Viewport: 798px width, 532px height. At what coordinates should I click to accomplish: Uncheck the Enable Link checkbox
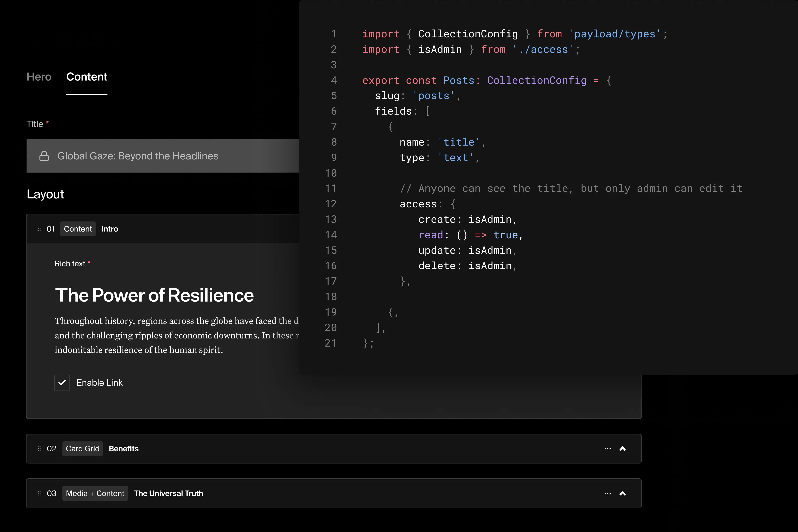62,382
